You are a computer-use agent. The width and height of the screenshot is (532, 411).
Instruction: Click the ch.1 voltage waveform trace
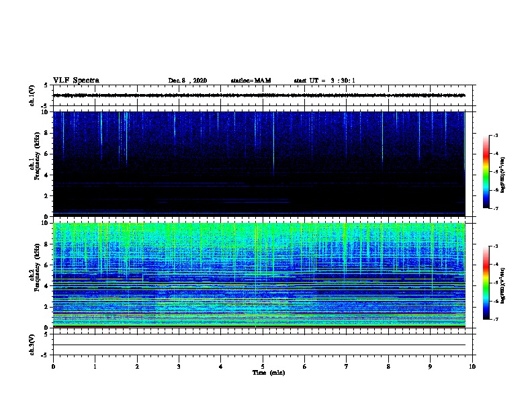click(x=259, y=95)
